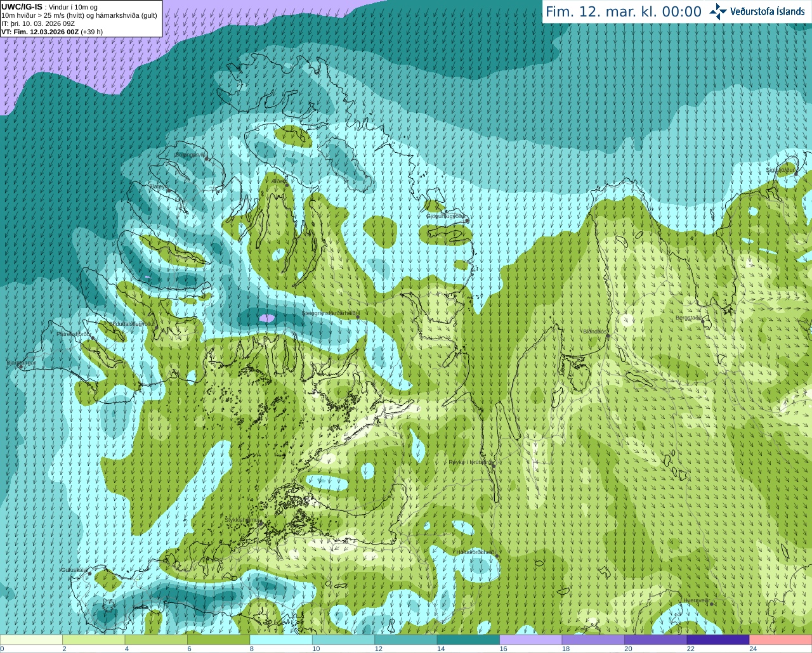Click the Bolungarvík station dot
Image resolution: width=812 pixels, height=653 pixels.
coord(207,159)
